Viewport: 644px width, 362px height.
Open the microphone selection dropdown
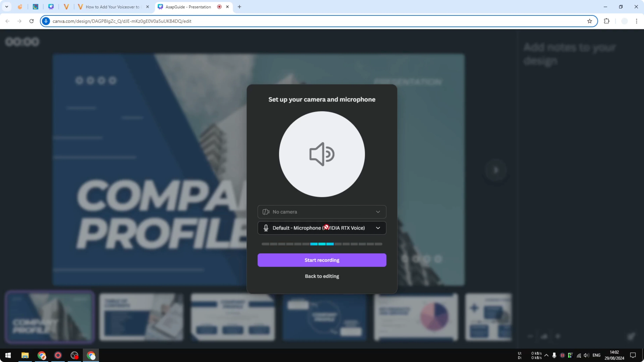click(x=322, y=228)
